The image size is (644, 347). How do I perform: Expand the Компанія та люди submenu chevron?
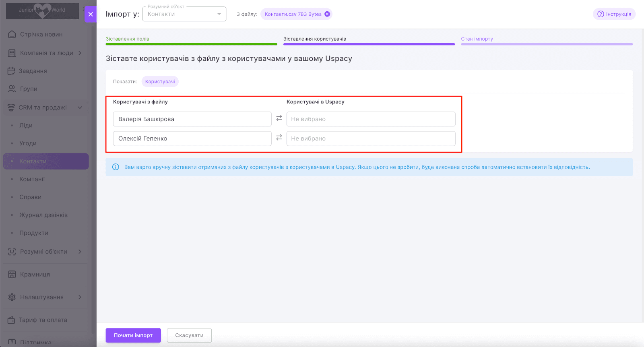coord(80,53)
